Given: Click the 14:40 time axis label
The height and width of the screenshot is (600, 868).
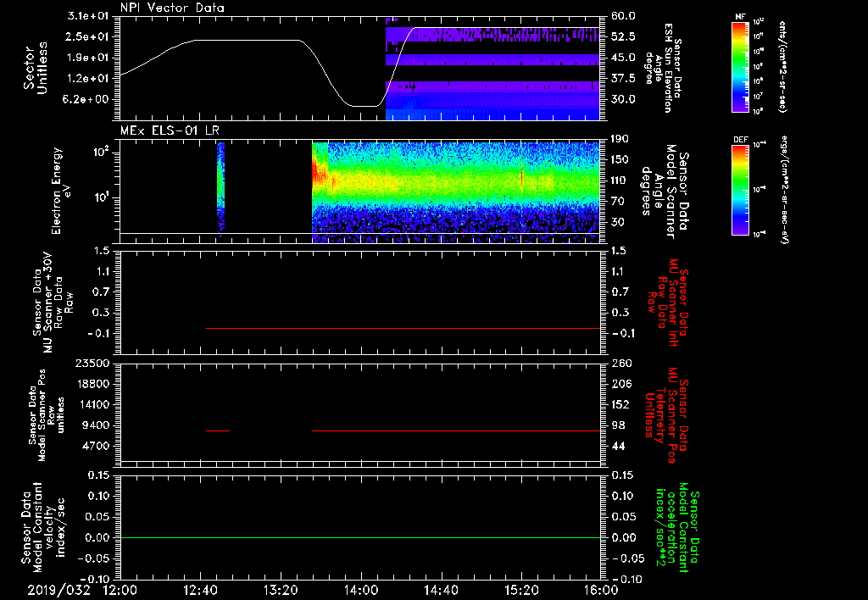Looking at the screenshot, I should (x=441, y=590).
